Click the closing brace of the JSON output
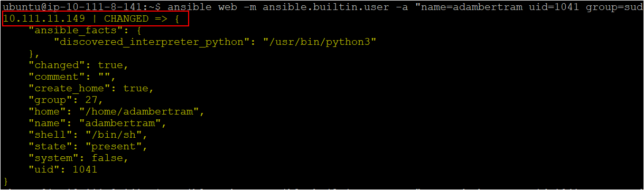Screen dimensions: 644x190 click(6, 181)
